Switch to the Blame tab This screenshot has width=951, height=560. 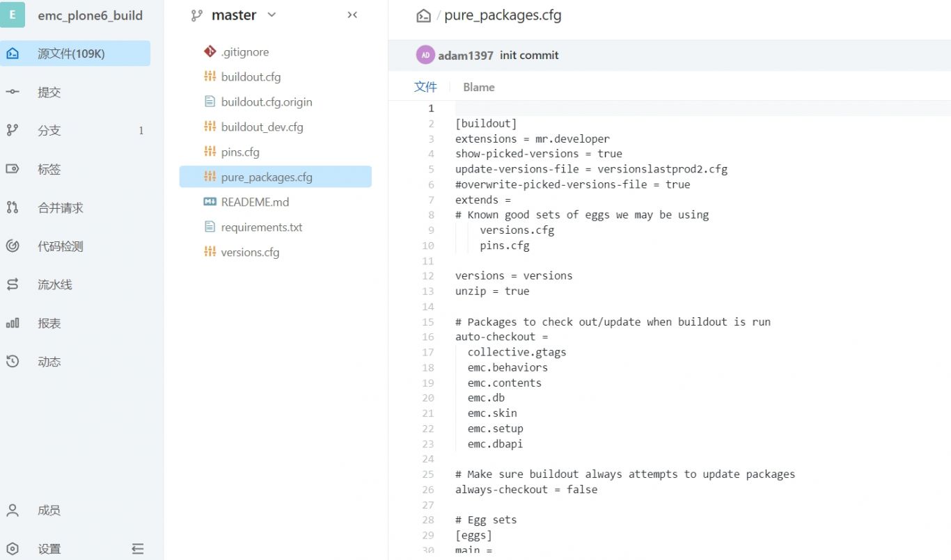(x=479, y=87)
